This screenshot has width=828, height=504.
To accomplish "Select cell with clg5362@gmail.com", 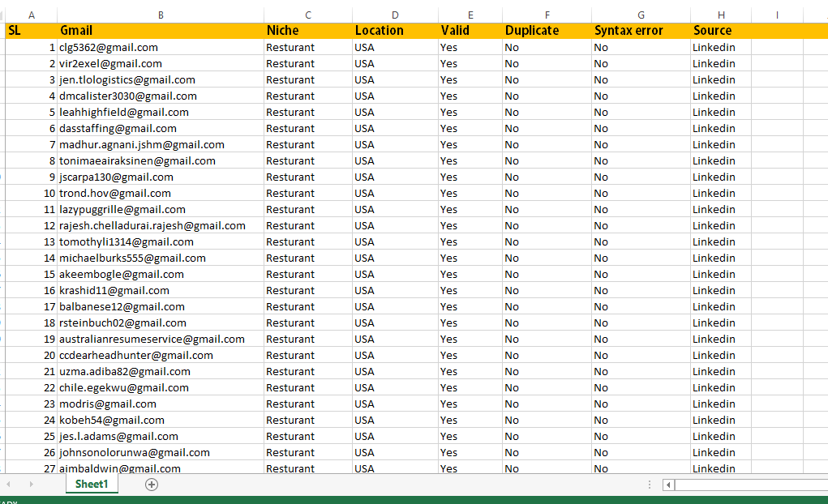I will tap(161, 47).
